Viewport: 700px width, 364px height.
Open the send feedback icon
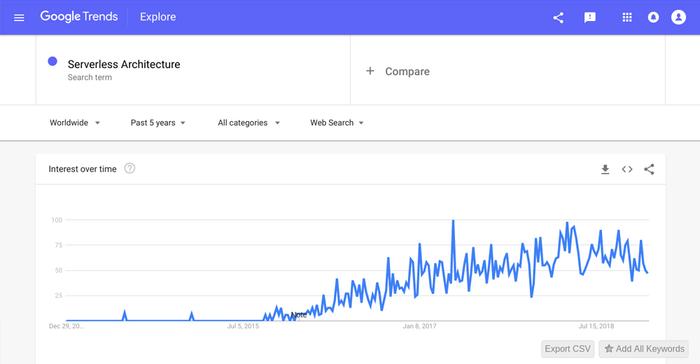[x=590, y=17]
